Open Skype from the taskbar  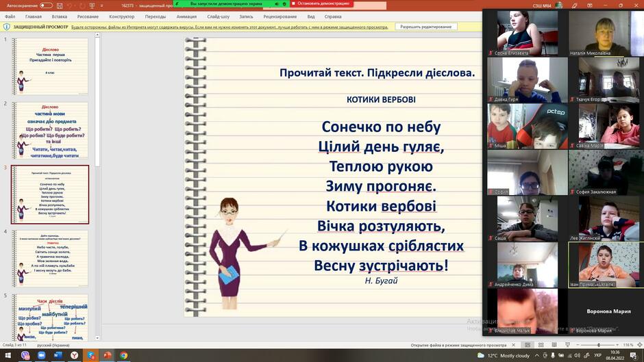90,355
